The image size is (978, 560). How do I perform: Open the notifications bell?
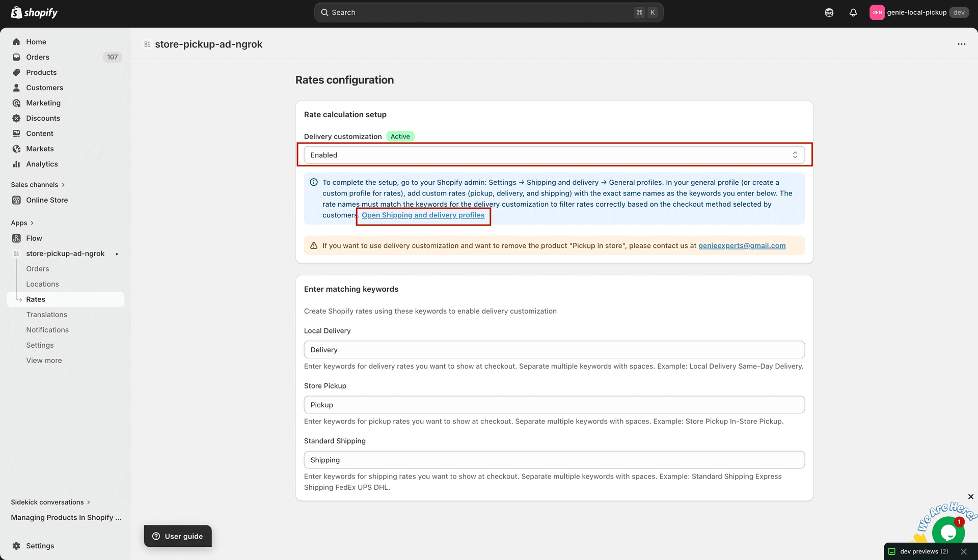[853, 12]
